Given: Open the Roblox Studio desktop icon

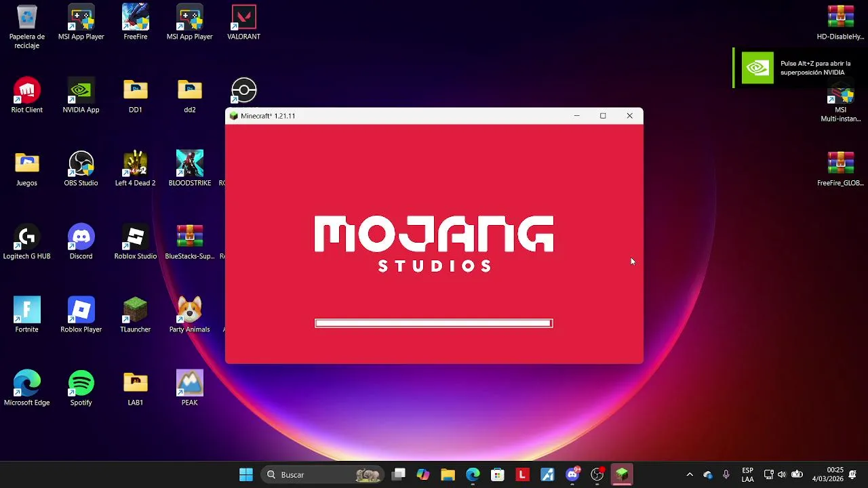Looking at the screenshot, I should coord(136,242).
